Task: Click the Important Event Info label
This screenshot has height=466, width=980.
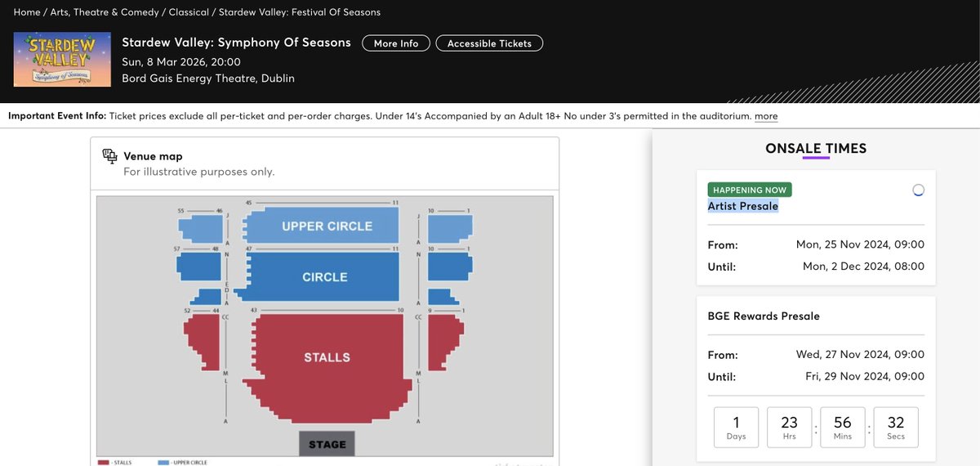Action: point(56,116)
